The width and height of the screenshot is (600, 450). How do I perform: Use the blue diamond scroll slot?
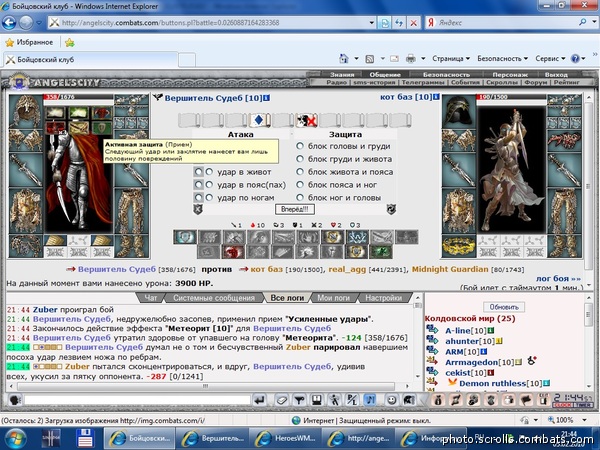[x=259, y=120]
